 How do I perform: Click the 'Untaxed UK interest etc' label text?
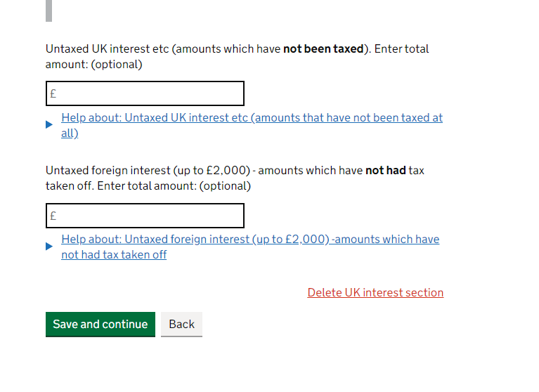coord(107,49)
